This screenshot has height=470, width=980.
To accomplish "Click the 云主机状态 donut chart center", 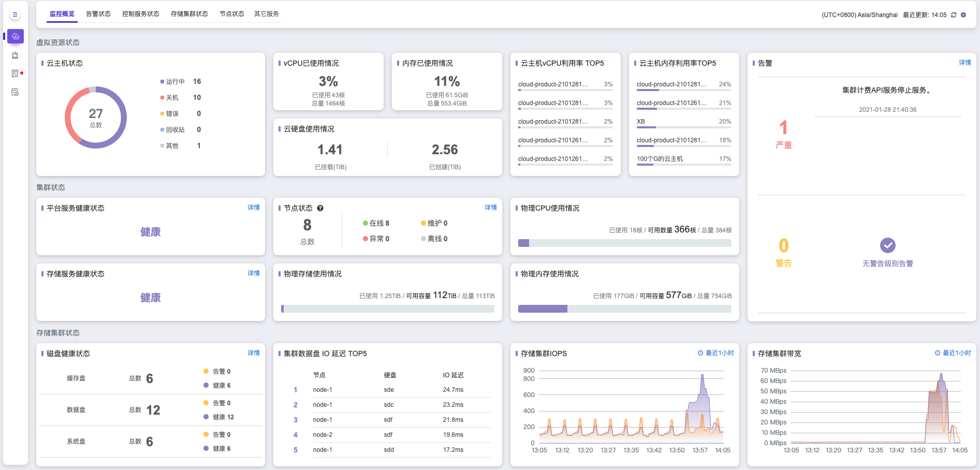I will click(96, 117).
